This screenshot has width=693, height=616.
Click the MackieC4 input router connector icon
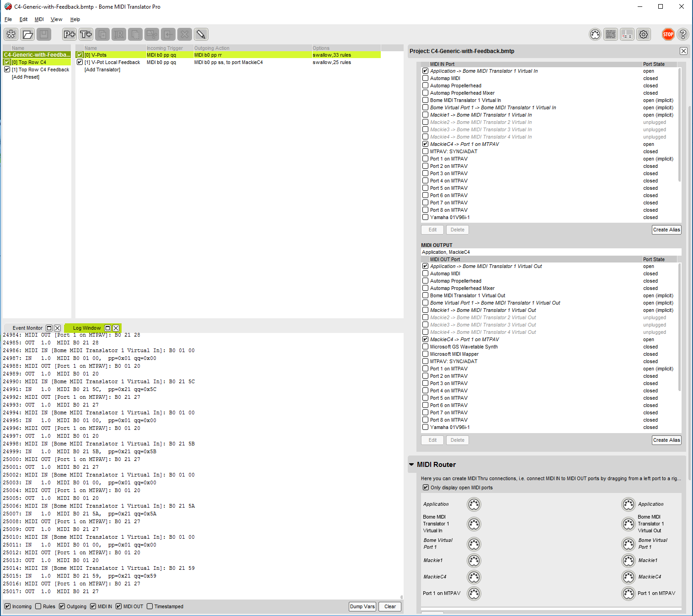pos(474,577)
